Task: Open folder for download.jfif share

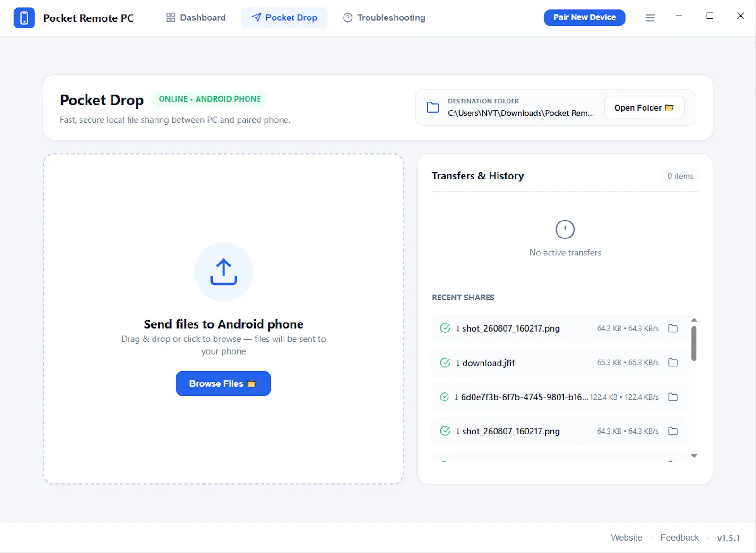Action: point(673,363)
